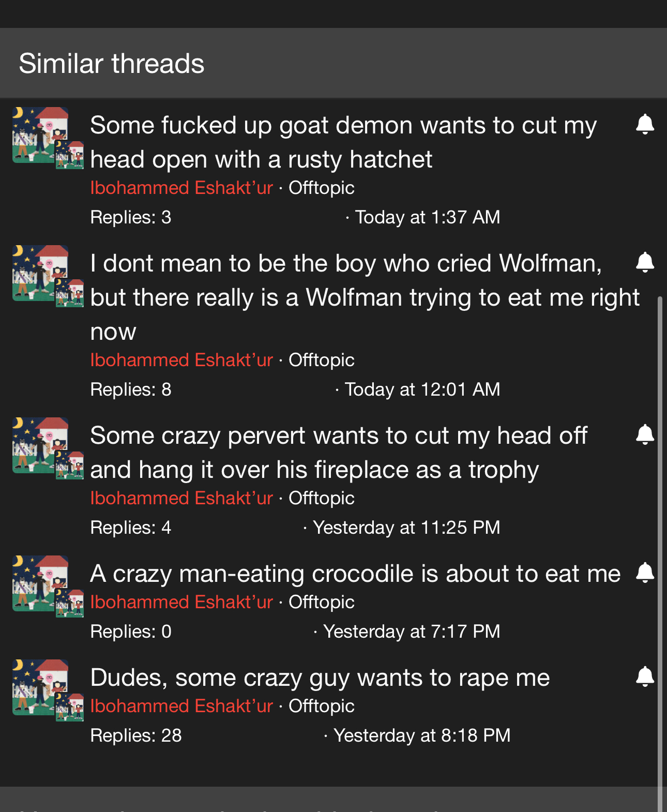This screenshot has height=812, width=667.
Task: Open Offtopic forum link under Wolfman thread
Action: point(321,360)
